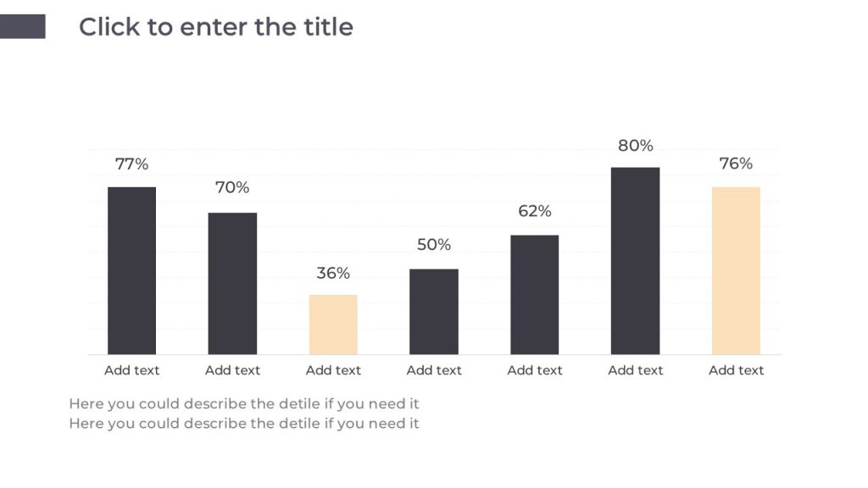The width and height of the screenshot is (868, 488).
Task: Select the 77% dark bar
Action: pos(131,270)
